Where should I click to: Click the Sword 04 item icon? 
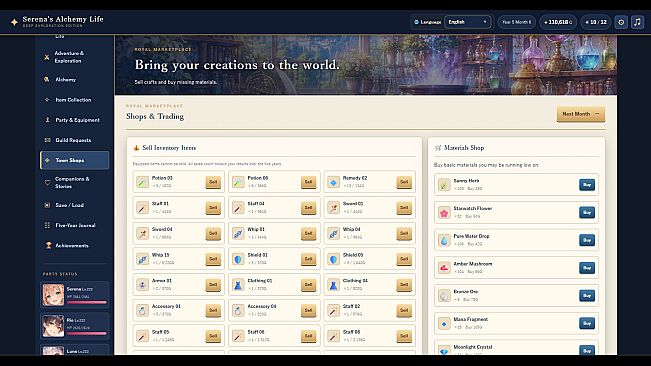142,233
